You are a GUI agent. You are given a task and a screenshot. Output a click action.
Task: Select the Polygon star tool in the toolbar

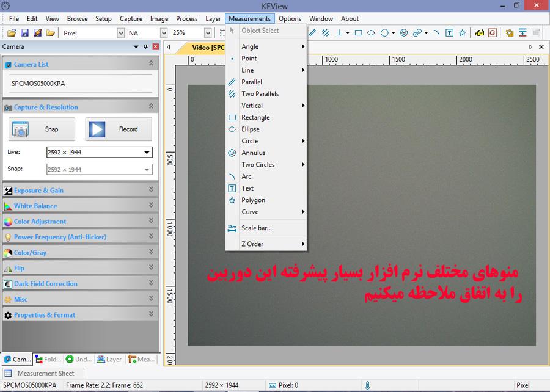coord(463,33)
